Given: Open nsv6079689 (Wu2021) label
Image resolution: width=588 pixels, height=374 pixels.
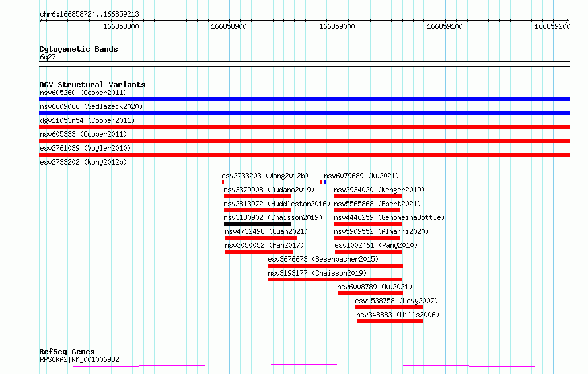Looking at the screenshot, I should pos(361,176).
